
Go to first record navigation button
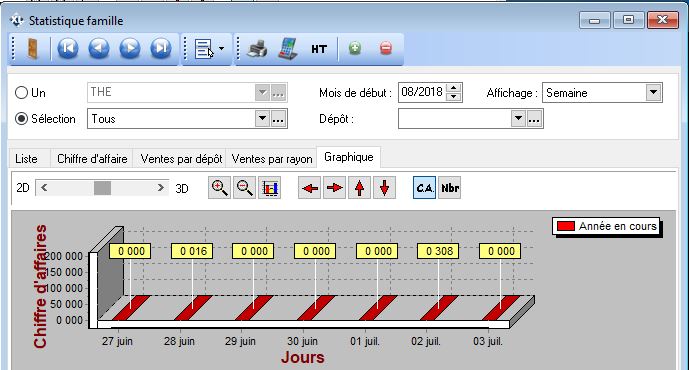pos(68,48)
